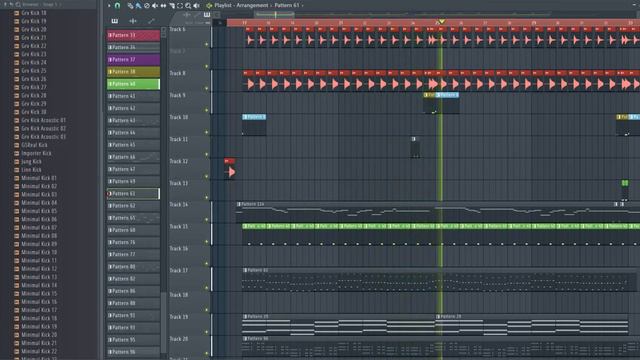Mute Track 10 using its green dot

[x=207, y=132]
